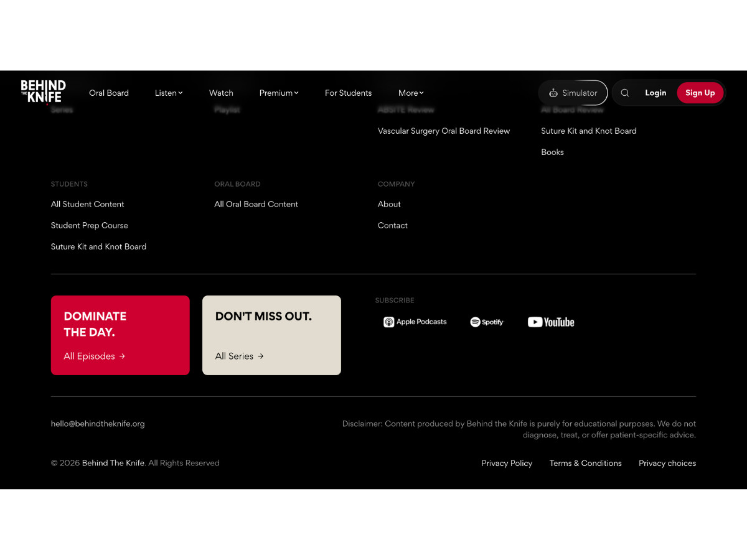The image size is (747, 560).
Task: Visit the YouTube channel logo
Action: 551,322
